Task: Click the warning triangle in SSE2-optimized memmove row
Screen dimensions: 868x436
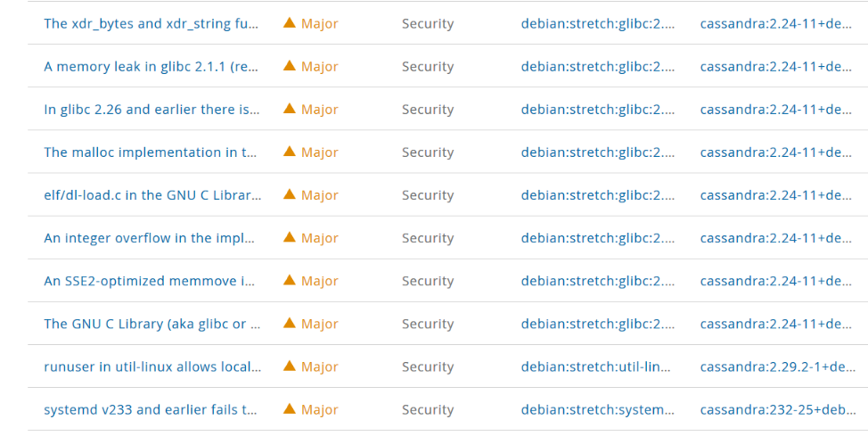Action: (x=289, y=280)
